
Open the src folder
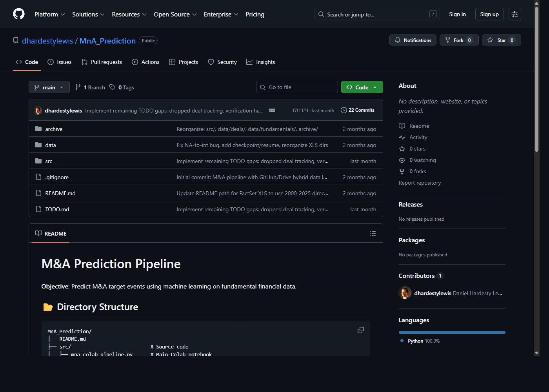[49, 161]
